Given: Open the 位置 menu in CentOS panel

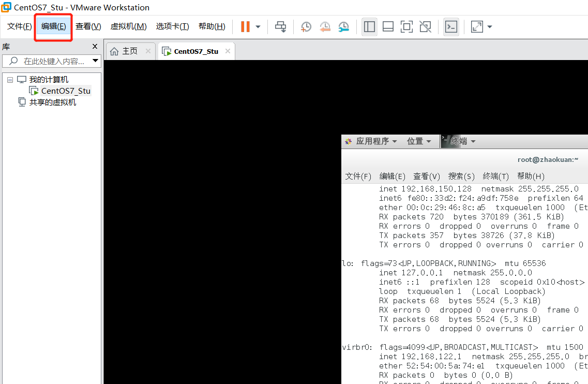Looking at the screenshot, I should 419,141.
